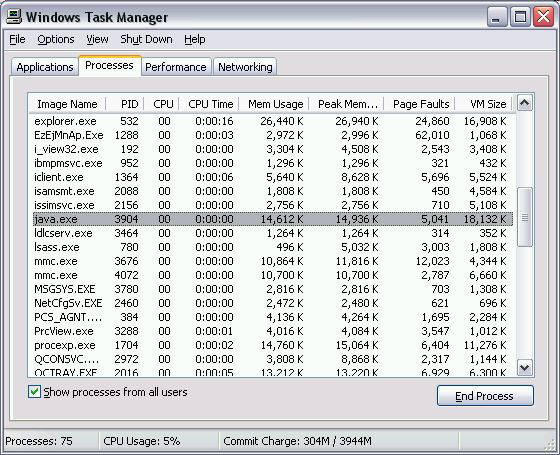
Task: Click the Task Manager title bar icon
Action: [14, 16]
